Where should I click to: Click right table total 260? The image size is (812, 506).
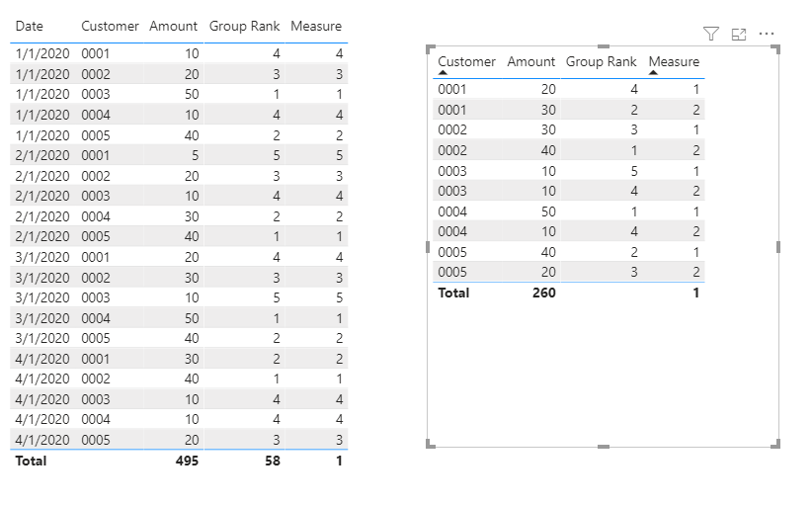click(544, 293)
